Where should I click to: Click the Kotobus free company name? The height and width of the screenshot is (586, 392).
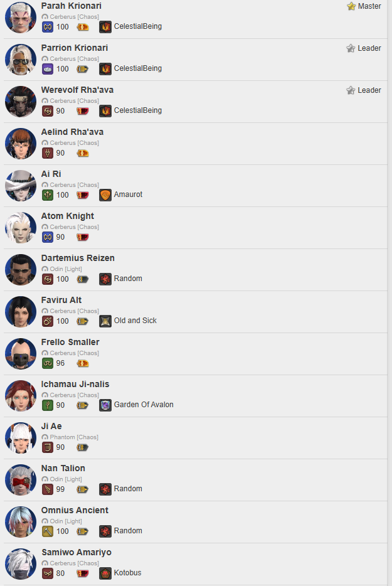127,573
